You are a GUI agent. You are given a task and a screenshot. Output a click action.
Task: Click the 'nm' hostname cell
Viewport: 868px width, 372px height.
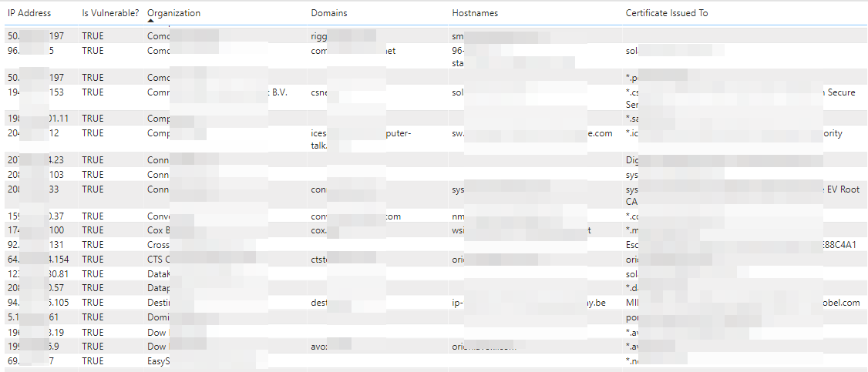coord(459,216)
